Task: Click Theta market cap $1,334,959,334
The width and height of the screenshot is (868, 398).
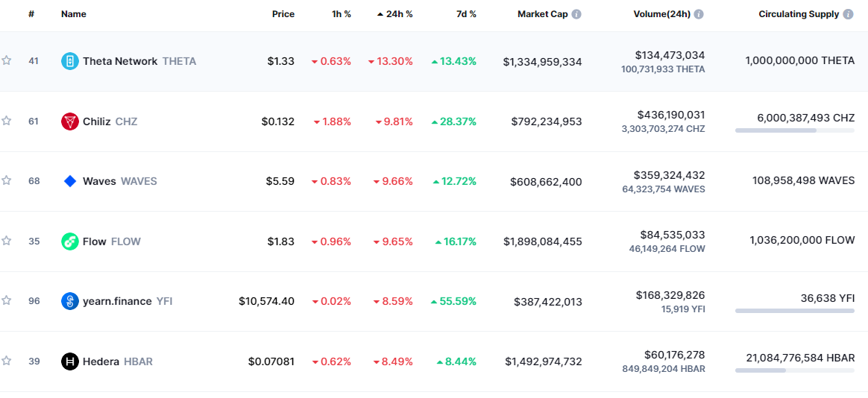Action: click(542, 62)
